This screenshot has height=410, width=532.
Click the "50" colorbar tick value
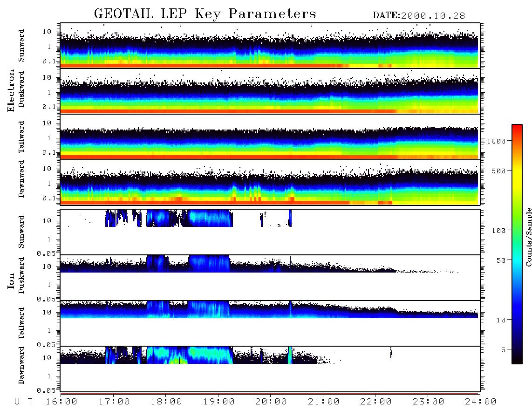501,260
